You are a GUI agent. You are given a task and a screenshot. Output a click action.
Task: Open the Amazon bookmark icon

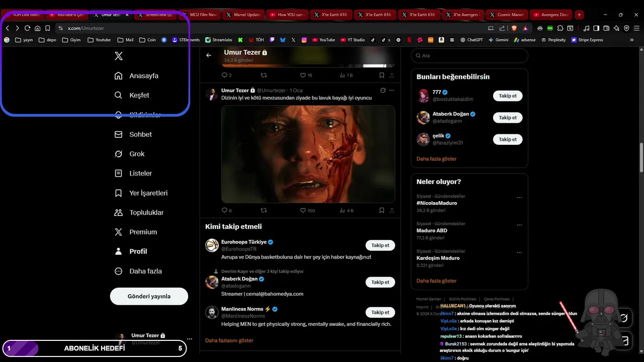(x=441, y=40)
